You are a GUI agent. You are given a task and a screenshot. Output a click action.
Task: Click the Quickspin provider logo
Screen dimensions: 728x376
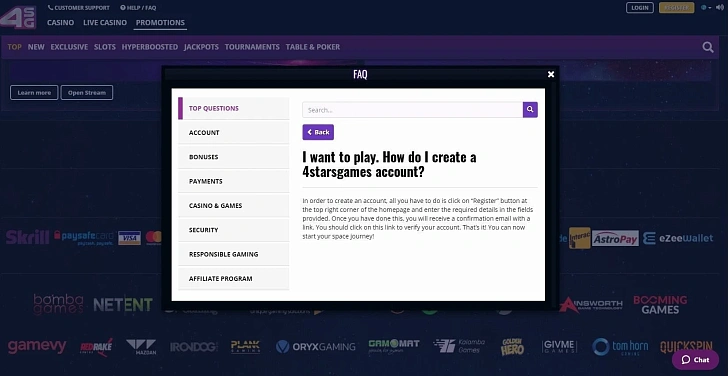[686, 346]
